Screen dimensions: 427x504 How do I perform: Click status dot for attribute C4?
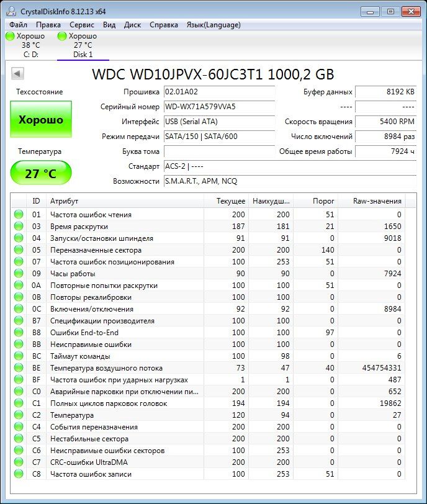(x=19, y=426)
